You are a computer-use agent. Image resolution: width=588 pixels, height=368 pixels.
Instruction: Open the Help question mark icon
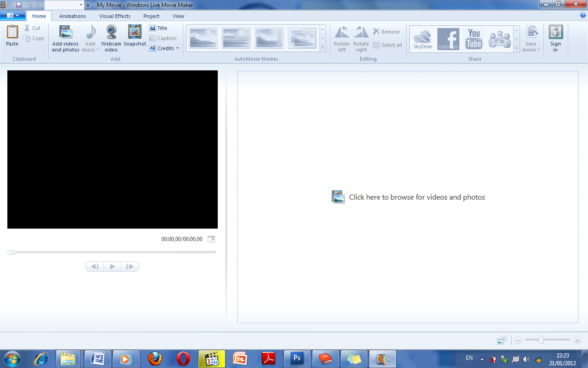(583, 16)
